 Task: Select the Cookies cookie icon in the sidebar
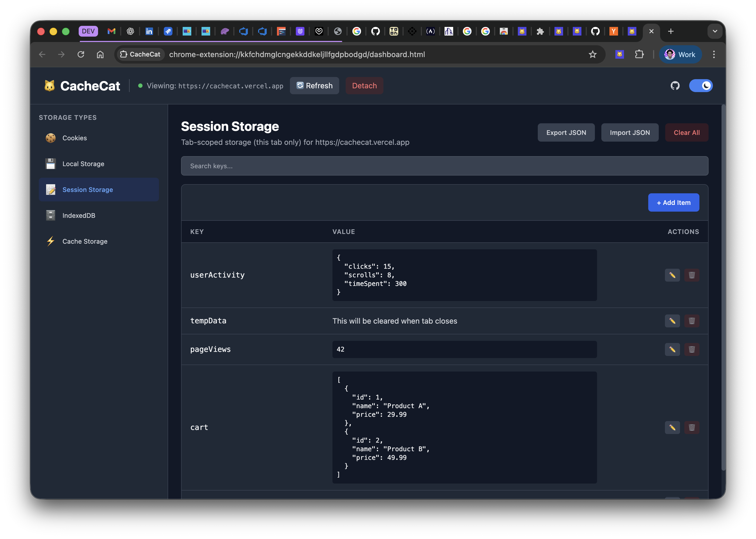point(50,138)
